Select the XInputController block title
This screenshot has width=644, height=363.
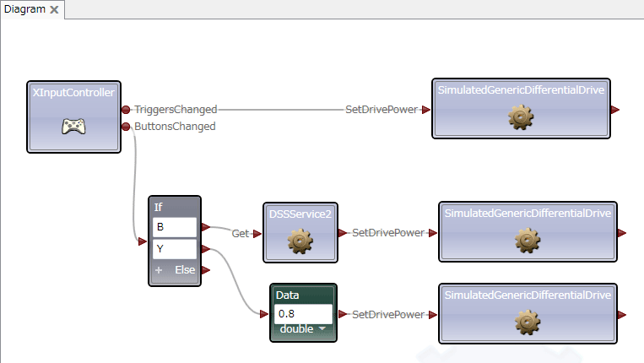click(73, 92)
